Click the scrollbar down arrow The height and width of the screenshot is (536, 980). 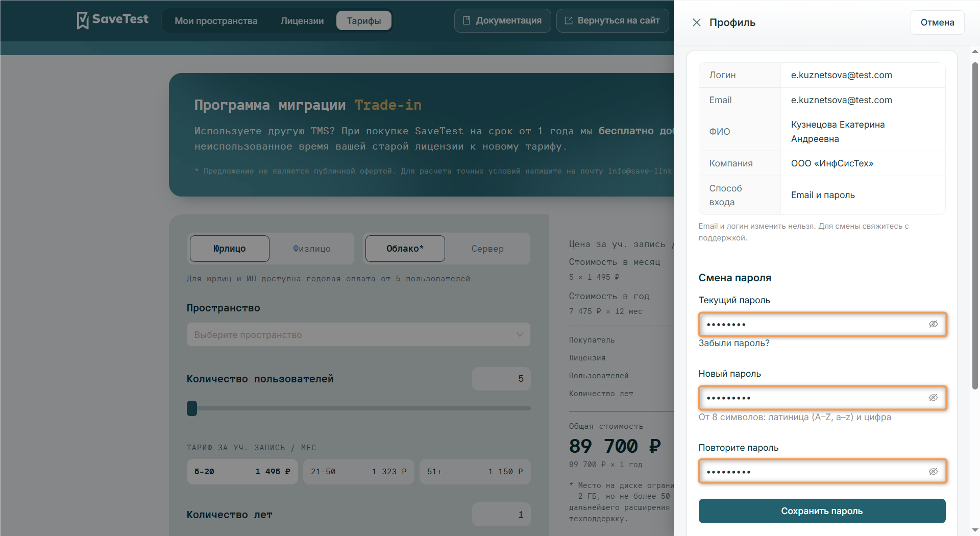975,530
